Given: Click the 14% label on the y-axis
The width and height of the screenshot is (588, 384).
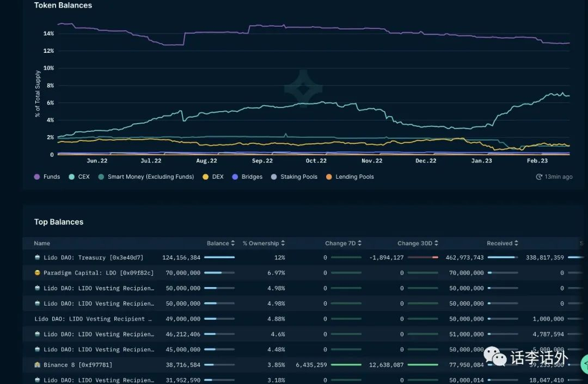Looking at the screenshot, I should [x=48, y=33].
